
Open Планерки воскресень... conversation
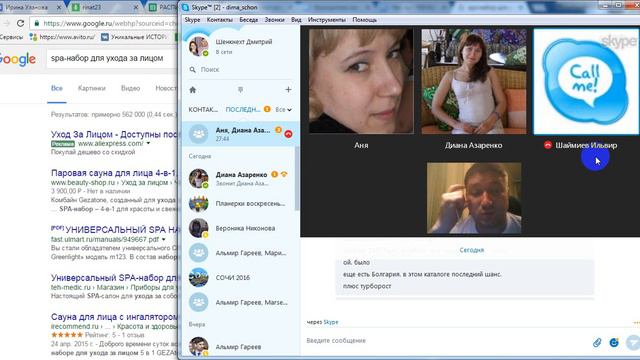241,203
